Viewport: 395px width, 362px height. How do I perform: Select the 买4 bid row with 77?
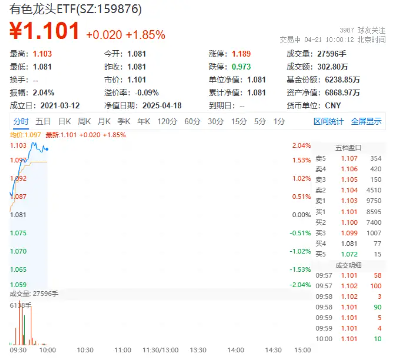point(349,244)
